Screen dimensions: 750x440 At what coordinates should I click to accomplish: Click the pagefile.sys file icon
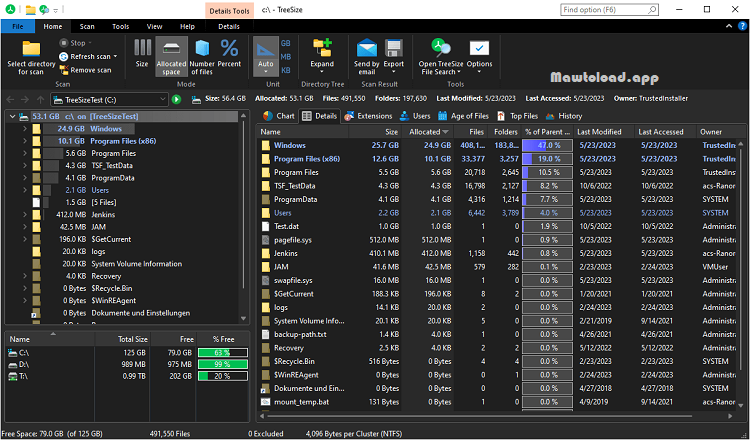266,240
